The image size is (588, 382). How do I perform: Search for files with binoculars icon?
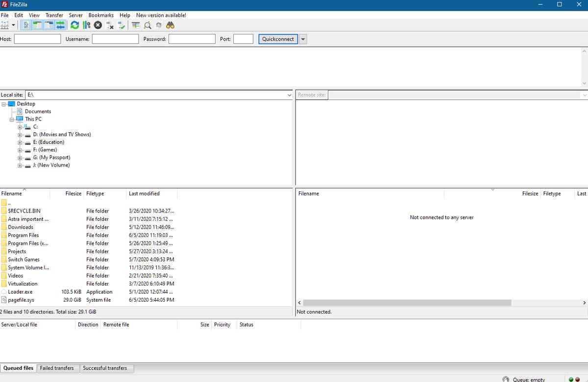pos(171,25)
